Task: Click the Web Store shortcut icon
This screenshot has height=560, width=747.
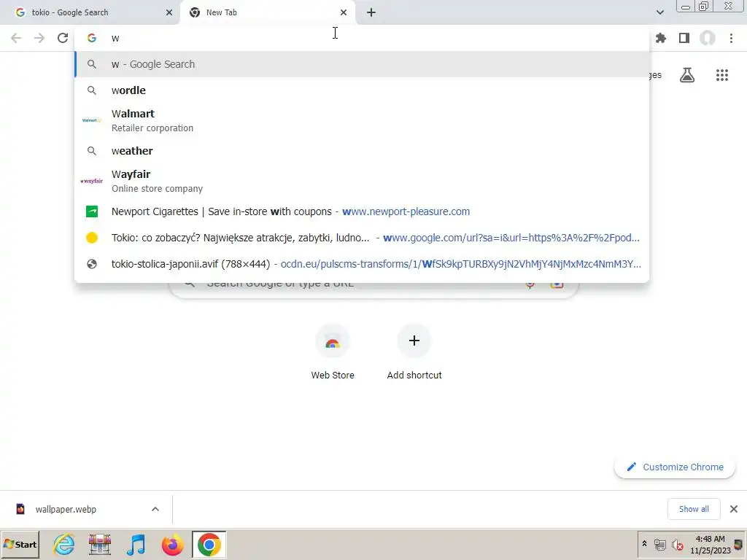Action: click(333, 341)
